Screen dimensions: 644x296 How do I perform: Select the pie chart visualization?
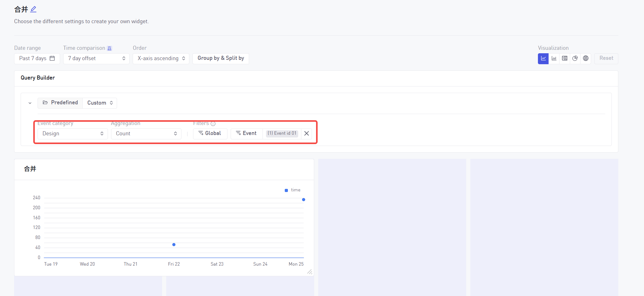click(575, 59)
